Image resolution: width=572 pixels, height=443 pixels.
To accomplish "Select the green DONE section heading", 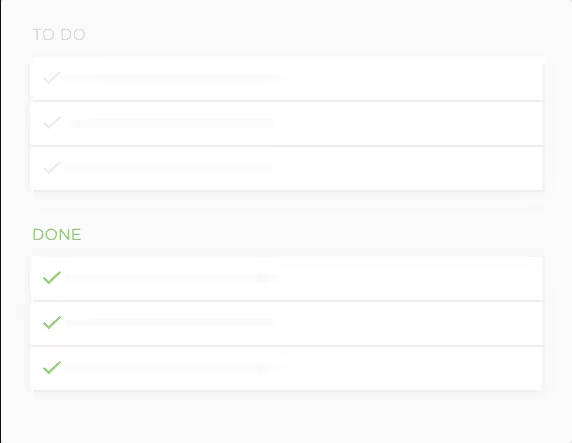I will (57, 235).
